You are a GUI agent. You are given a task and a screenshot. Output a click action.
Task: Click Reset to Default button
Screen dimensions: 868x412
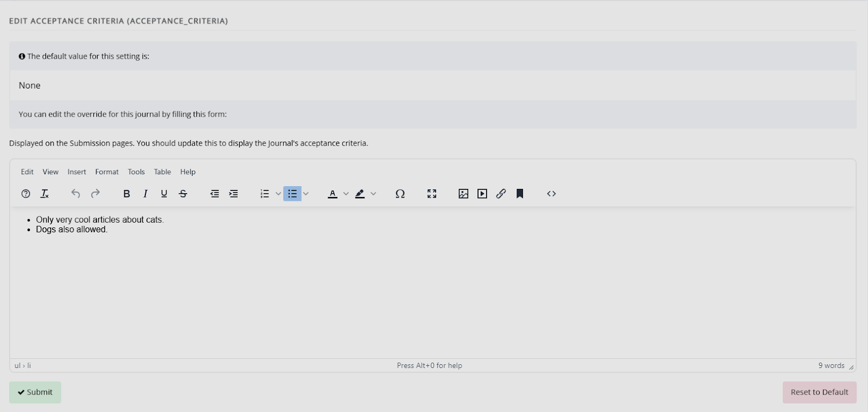tap(819, 392)
